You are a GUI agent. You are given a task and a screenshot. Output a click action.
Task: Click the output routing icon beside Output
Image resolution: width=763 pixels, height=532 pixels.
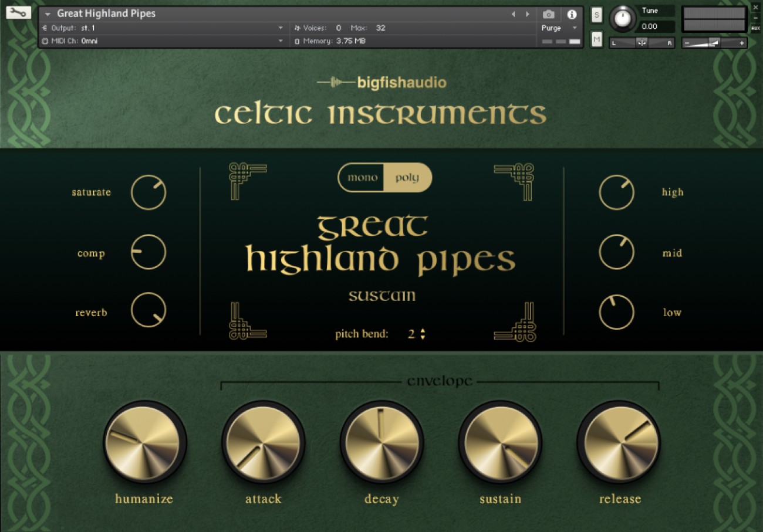(45, 28)
